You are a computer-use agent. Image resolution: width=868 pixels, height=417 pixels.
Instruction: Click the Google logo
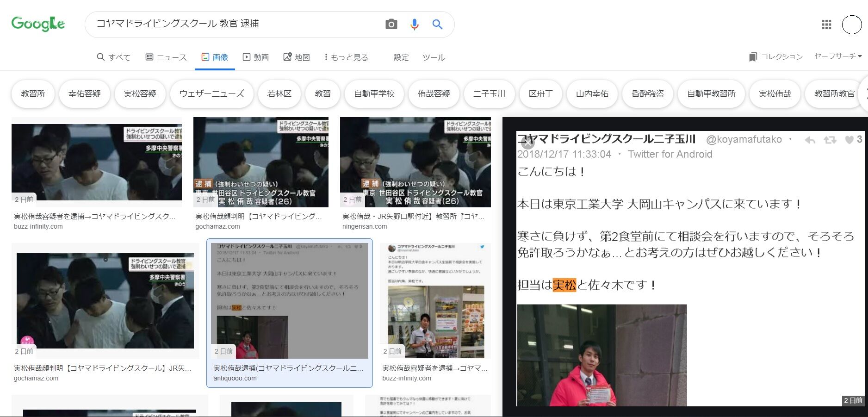click(38, 24)
